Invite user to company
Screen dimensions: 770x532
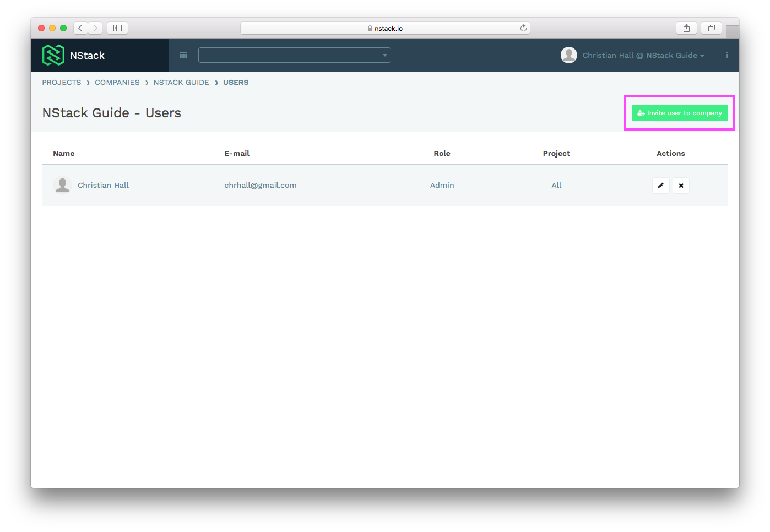pos(680,113)
